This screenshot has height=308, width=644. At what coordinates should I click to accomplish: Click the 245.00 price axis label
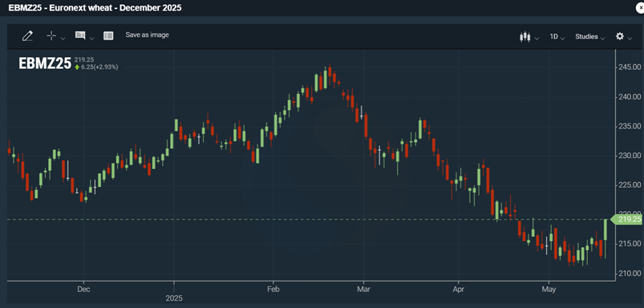(x=630, y=67)
